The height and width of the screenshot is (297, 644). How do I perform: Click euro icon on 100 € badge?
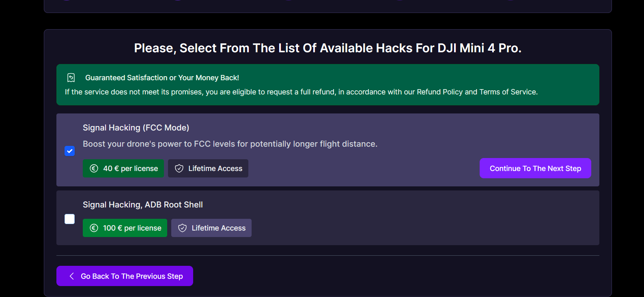[94, 228]
